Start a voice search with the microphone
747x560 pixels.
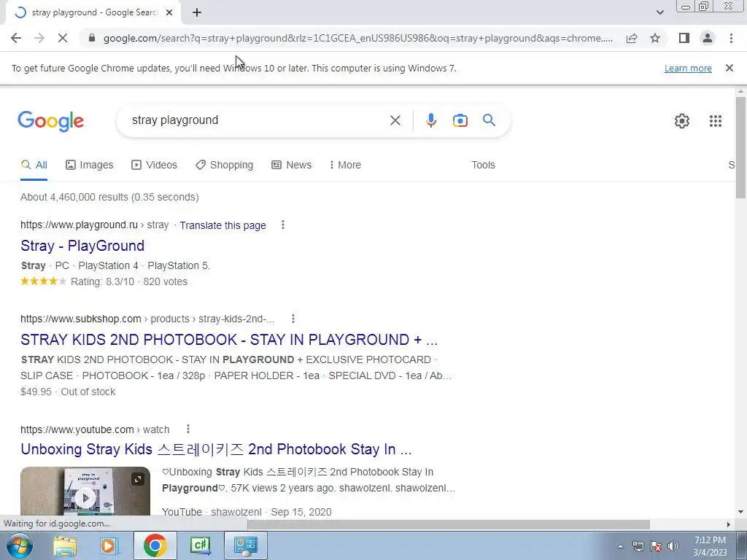430,120
